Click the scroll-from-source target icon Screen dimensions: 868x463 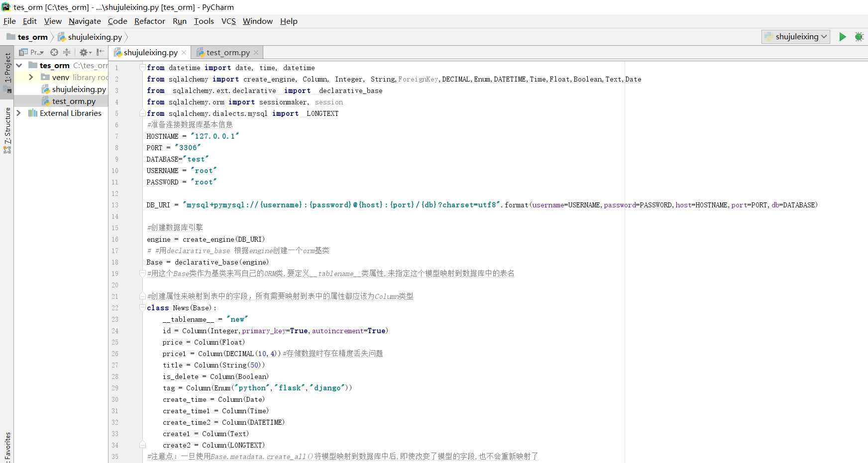54,52
